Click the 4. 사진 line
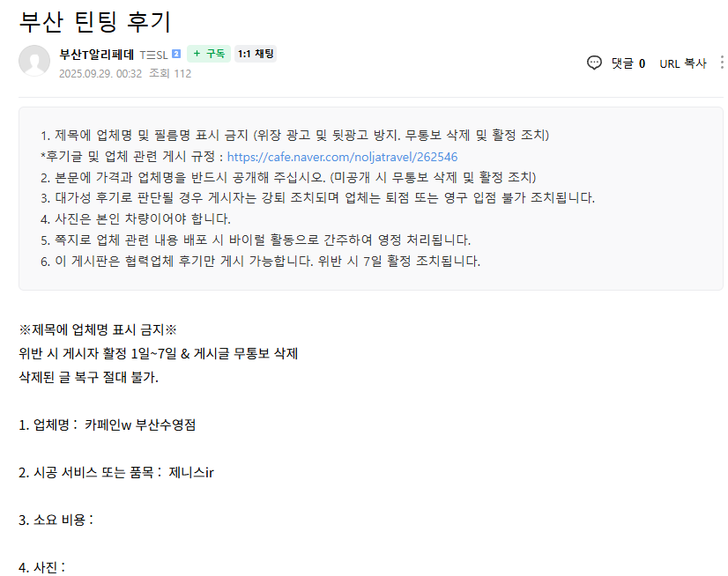The image size is (728, 576). pos(41,566)
